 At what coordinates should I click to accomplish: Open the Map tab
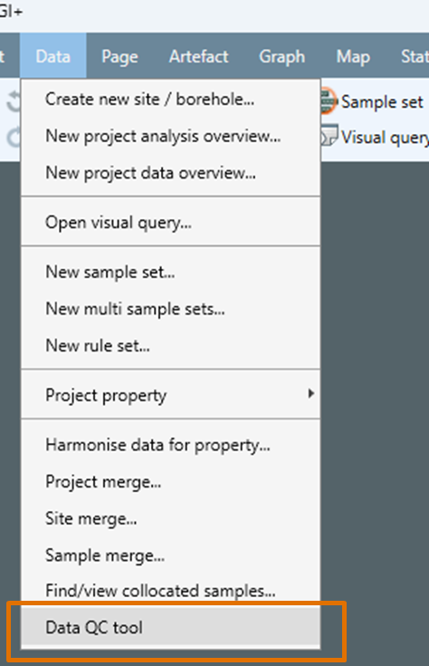[353, 56]
